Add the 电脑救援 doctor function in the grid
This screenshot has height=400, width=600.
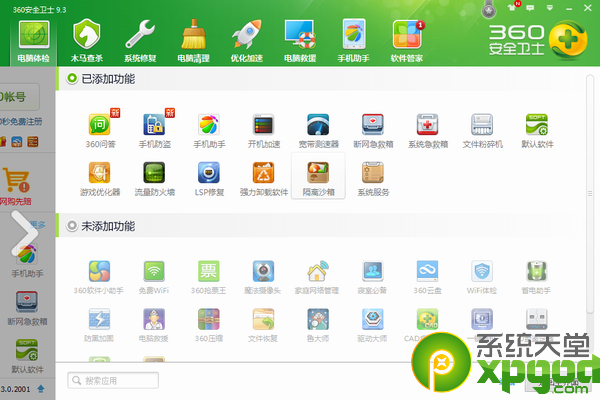(x=154, y=325)
